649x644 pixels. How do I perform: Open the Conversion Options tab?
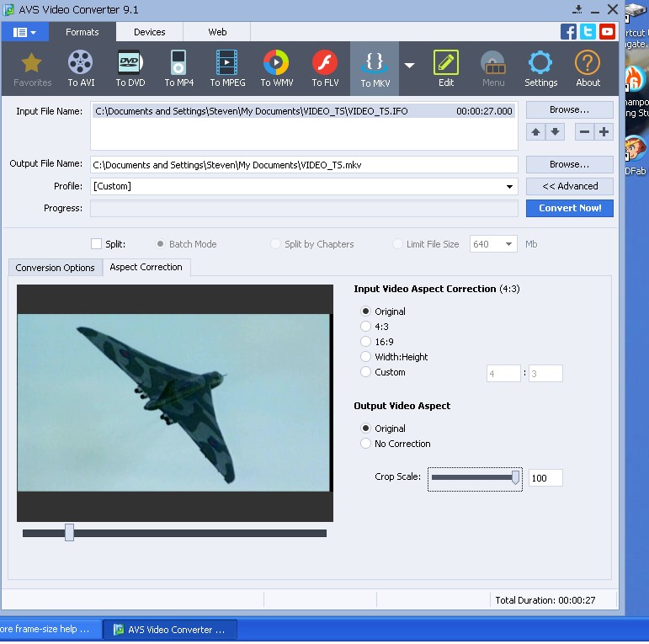click(x=55, y=268)
